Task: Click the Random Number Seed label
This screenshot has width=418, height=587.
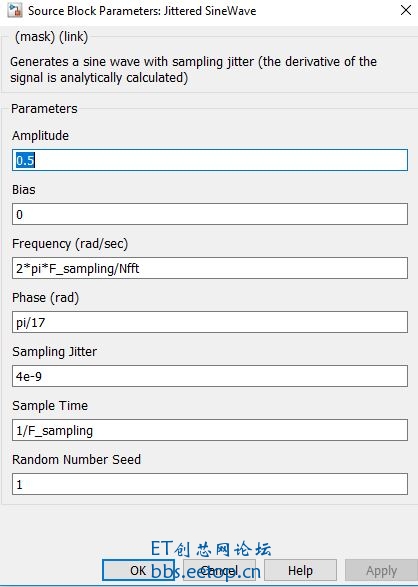Action: coord(76,459)
